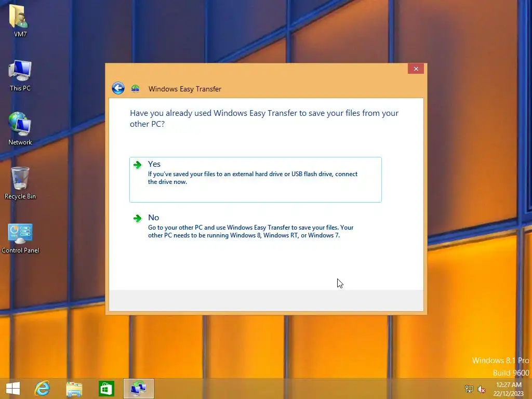Screen dimensions: 532x399
Task: Open network status tray icon
Action: click(x=469, y=389)
